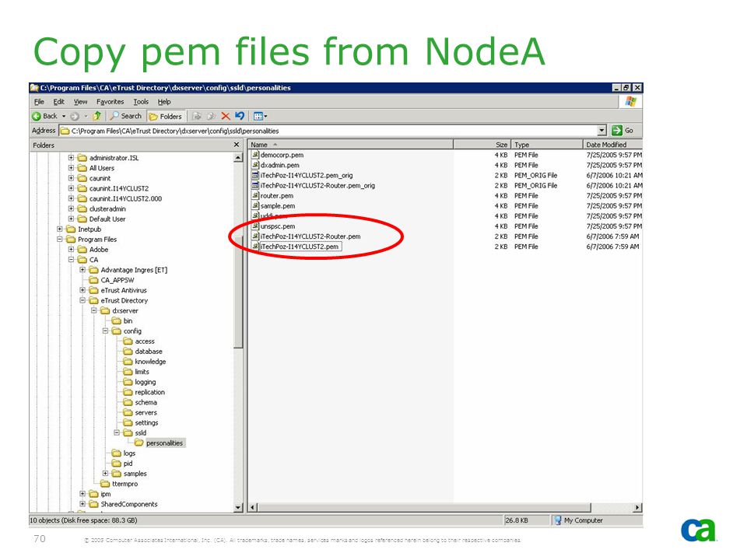This screenshot has height=560, width=747.
Task: Expand the All Users folder node
Action: coord(71,168)
